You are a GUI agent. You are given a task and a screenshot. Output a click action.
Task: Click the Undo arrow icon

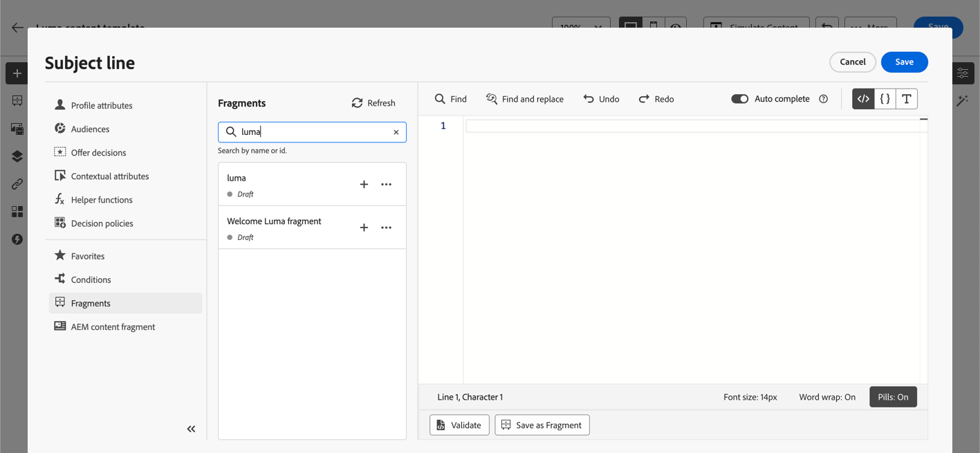589,99
